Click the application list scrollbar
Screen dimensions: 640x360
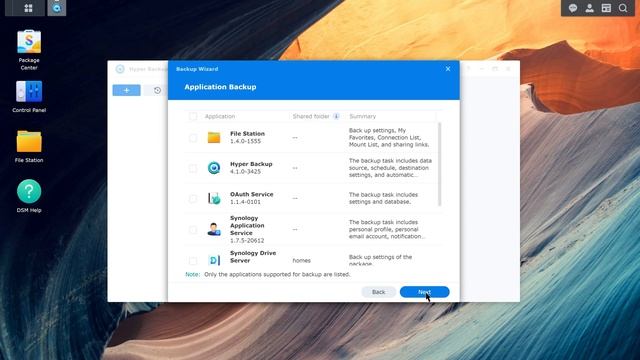click(440, 164)
